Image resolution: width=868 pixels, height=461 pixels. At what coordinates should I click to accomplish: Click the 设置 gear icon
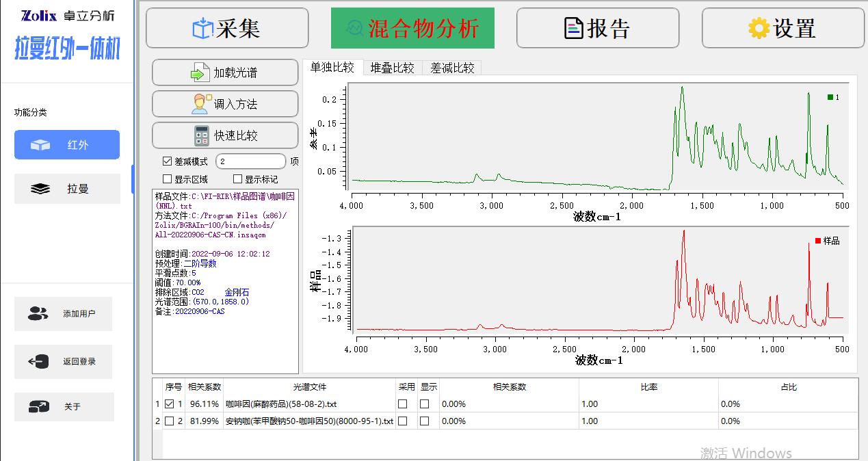click(758, 28)
